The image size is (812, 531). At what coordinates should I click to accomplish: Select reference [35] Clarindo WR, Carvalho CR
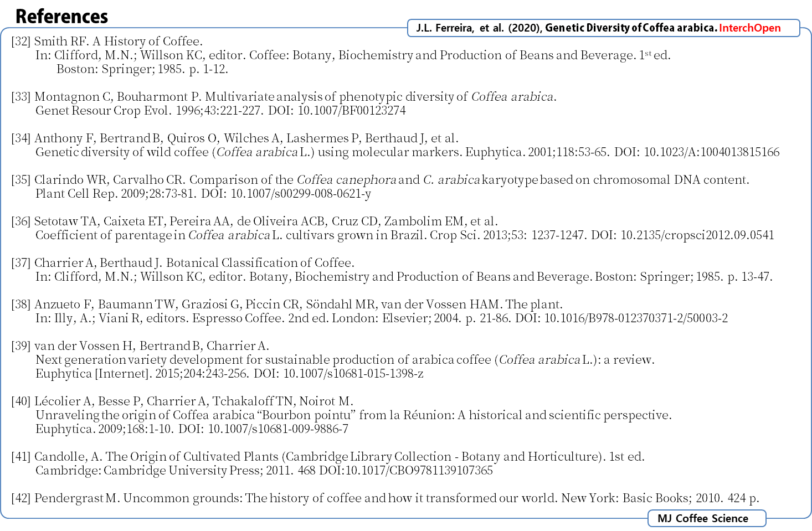click(380, 180)
